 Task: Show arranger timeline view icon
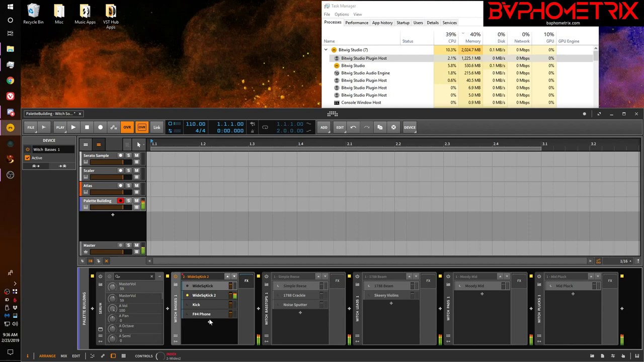[x=99, y=145]
